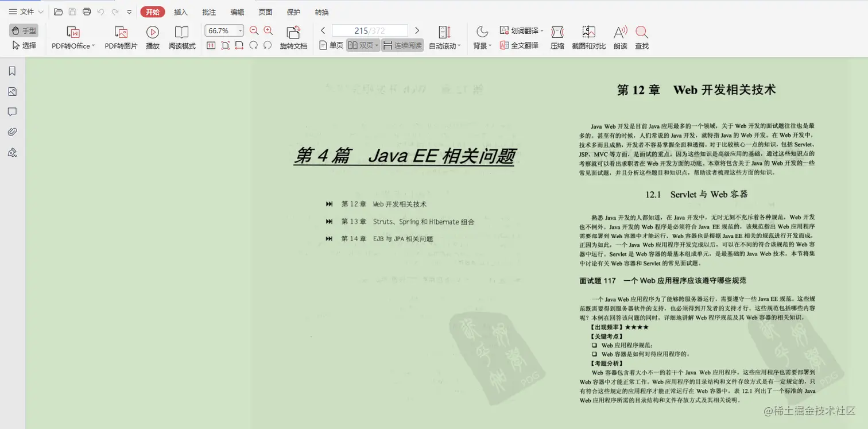Screen dimensions: 868x429
Task: Enter 阅读模式 reading mode
Action: tap(182, 37)
